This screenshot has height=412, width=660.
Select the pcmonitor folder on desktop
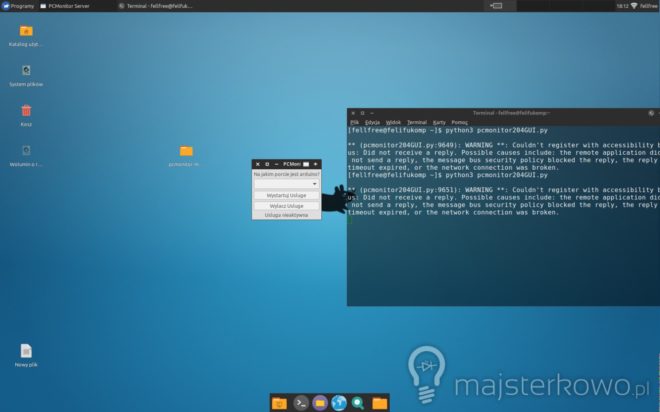(x=186, y=151)
